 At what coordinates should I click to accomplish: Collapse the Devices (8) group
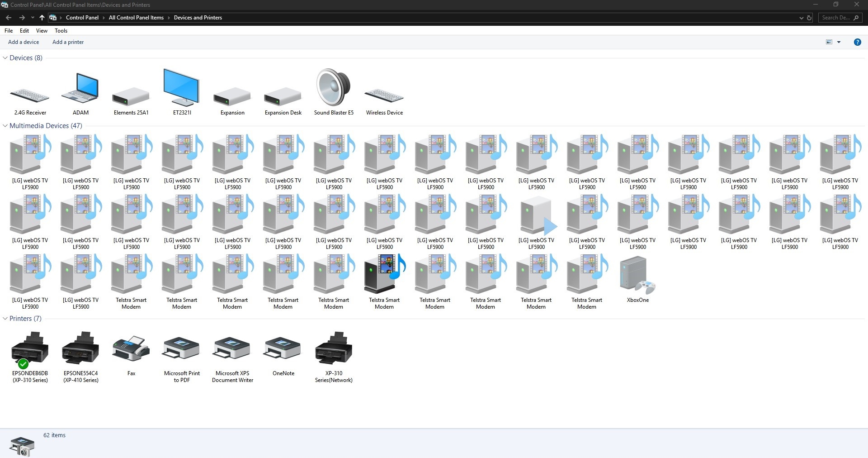click(5, 58)
